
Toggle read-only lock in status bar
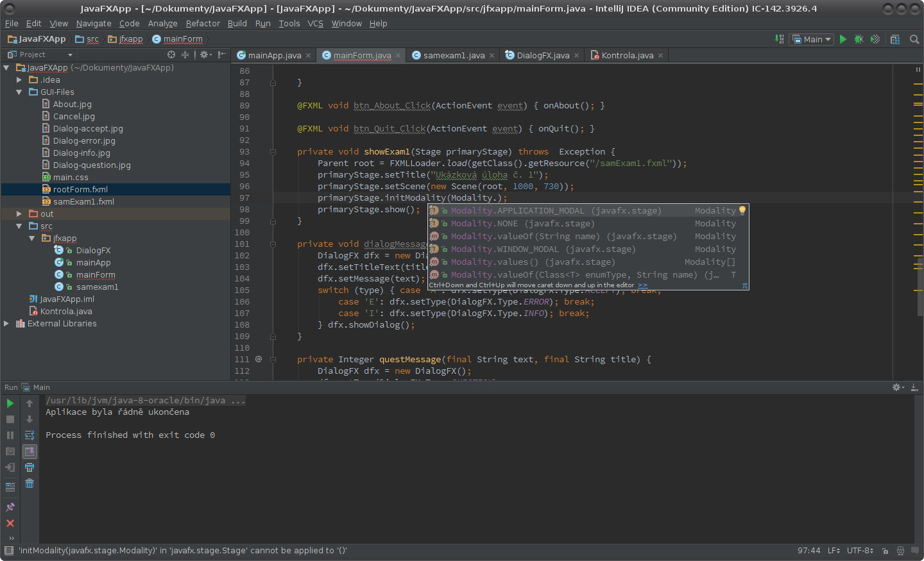click(885, 551)
